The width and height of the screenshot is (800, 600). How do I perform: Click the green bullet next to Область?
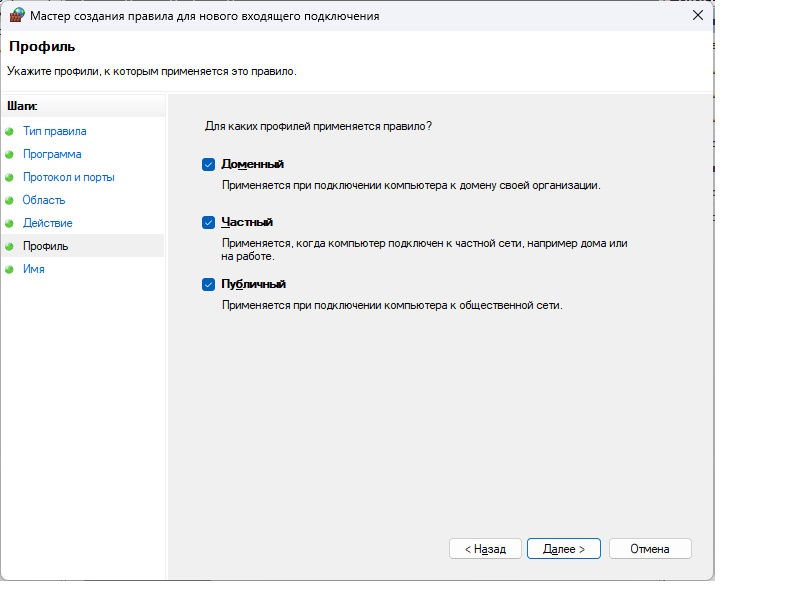10,200
